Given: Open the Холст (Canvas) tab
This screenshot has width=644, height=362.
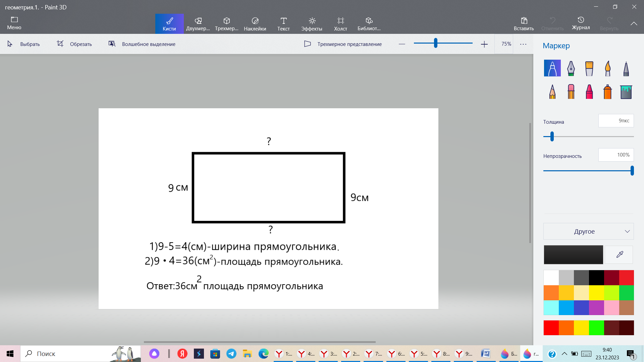Looking at the screenshot, I should [340, 24].
